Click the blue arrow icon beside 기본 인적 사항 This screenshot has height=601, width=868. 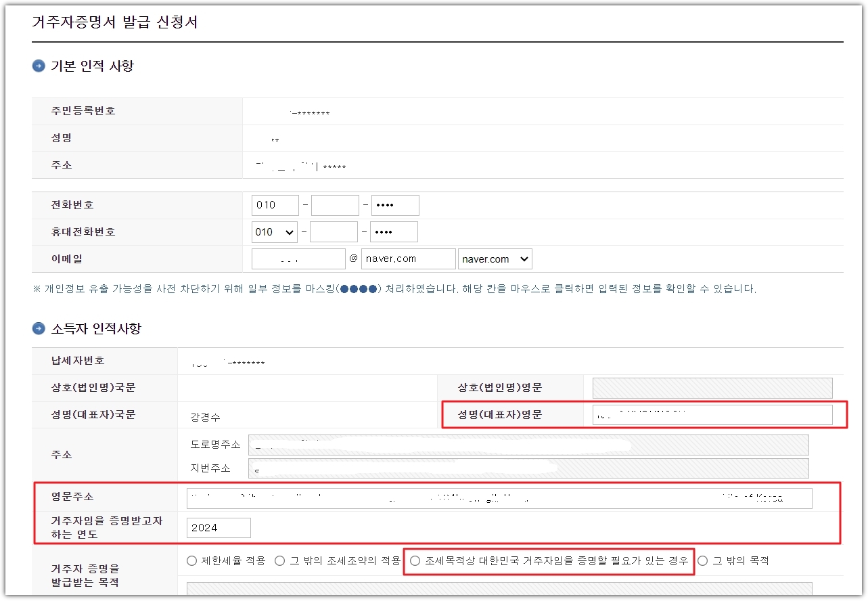click(x=38, y=65)
